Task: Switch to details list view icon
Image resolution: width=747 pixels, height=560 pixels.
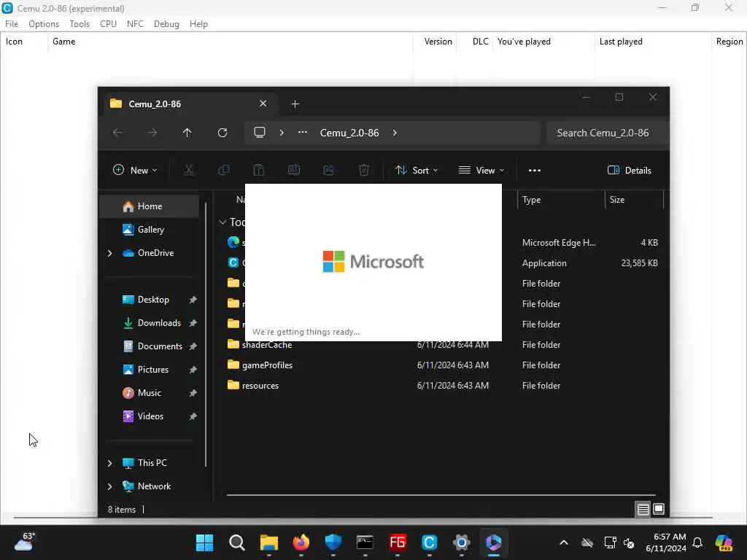Action: click(x=643, y=510)
